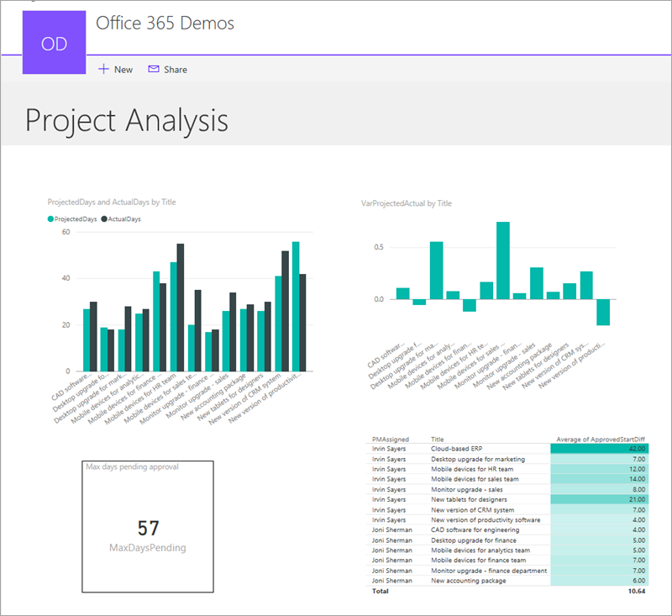Select 'CAD software for engineering' cell
672x616 pixels.
pos(475,529)
